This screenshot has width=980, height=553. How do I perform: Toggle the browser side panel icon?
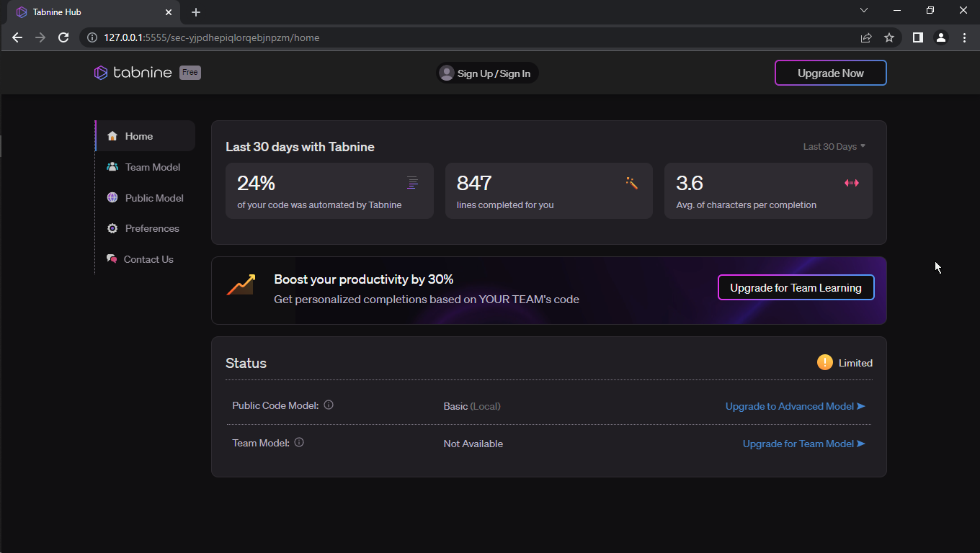pos(918,37)
